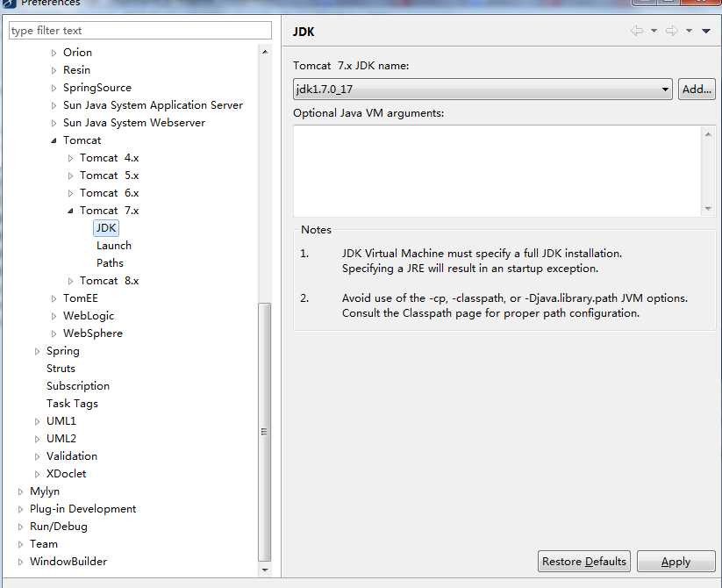Image resolution: width=722 pixels, height=588 pixels.
Task: Click the tree scrollbar up arrow
Action: [x=265, y=52]
